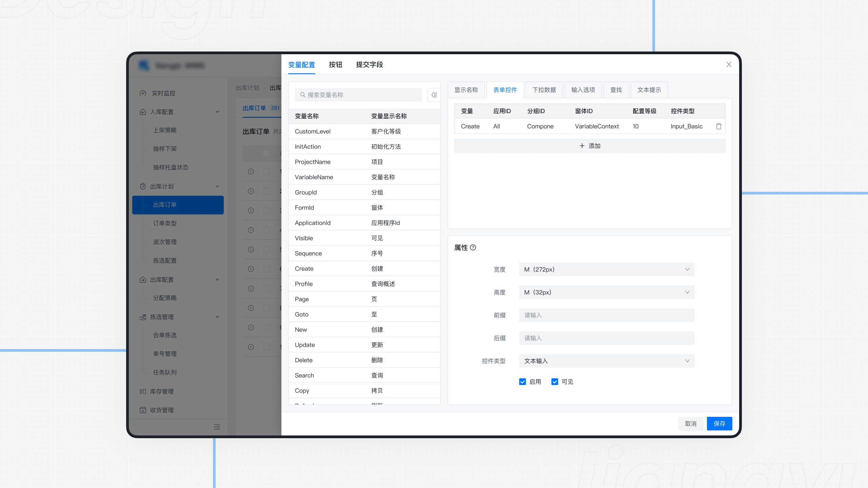Open the 高度 height dropdown

point(606,292)
